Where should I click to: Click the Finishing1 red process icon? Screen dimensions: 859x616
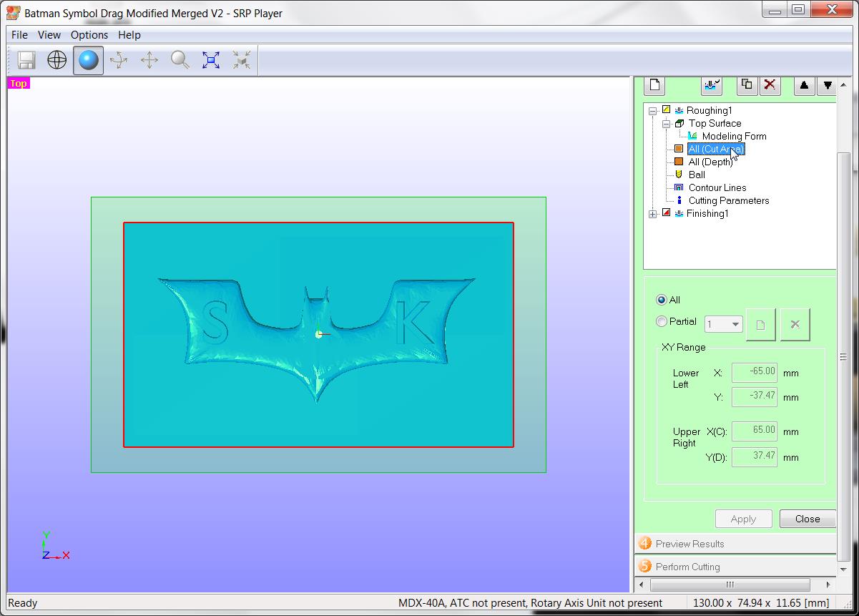point(667,213)
